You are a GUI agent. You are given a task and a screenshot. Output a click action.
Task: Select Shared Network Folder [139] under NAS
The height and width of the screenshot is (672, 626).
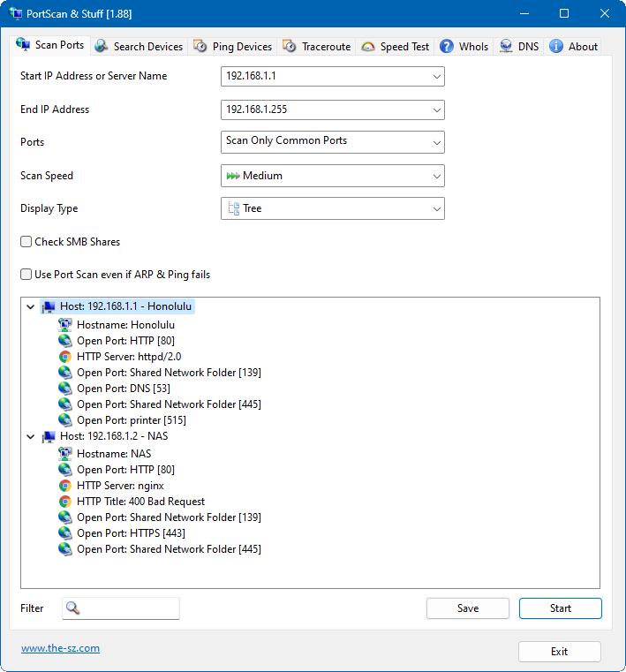(169, 517)
